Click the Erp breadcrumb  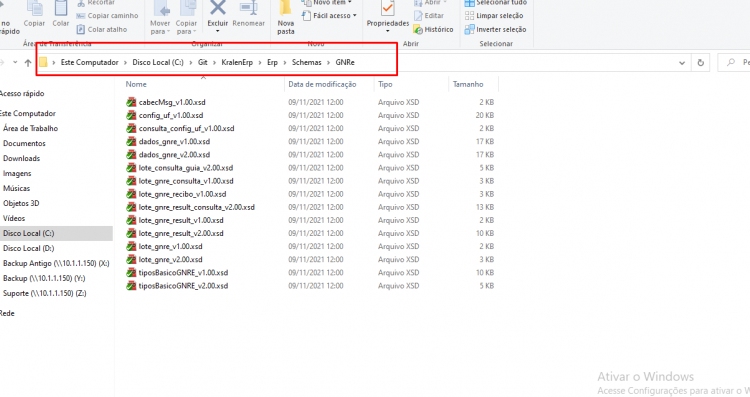tap(272, 62)
